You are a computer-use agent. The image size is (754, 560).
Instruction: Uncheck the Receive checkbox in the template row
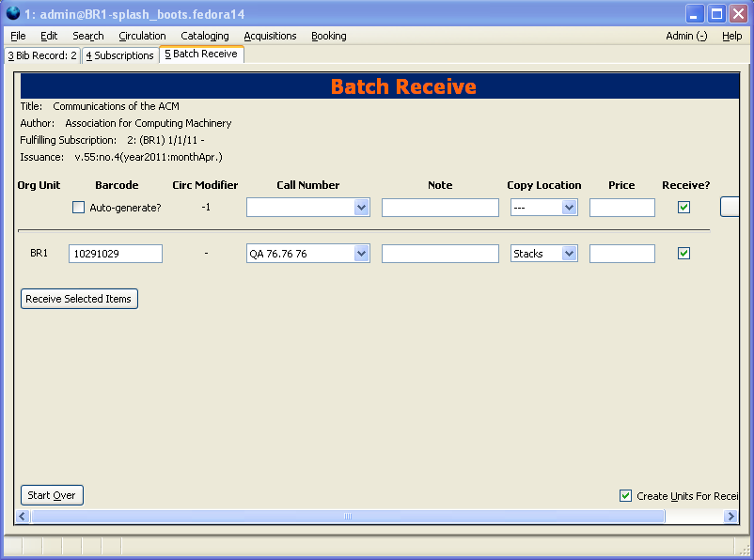point(683,208)
